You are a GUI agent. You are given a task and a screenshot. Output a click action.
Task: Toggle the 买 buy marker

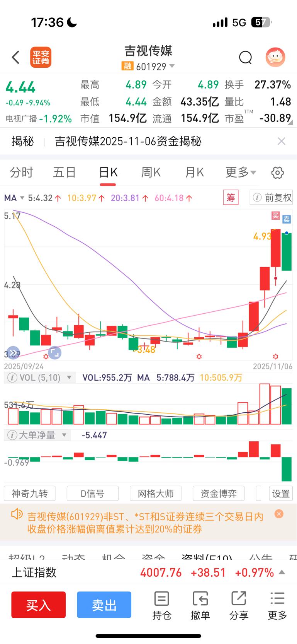point(275,215)
